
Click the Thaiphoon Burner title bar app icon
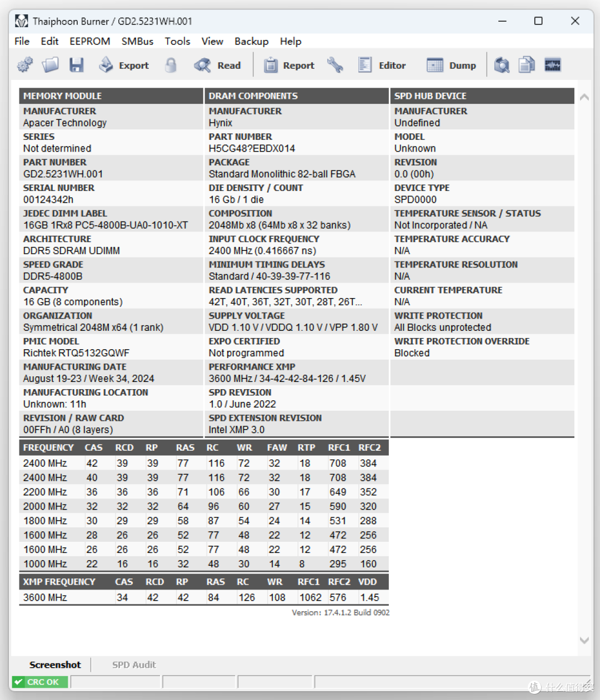tap(22, 21)
